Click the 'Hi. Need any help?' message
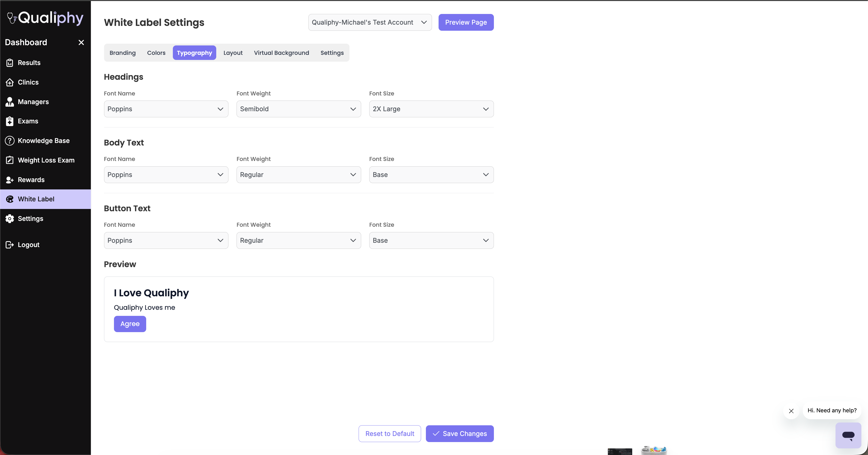Image resolution: width=868 pixels, height=455 pixels. [x=832, y=411]
